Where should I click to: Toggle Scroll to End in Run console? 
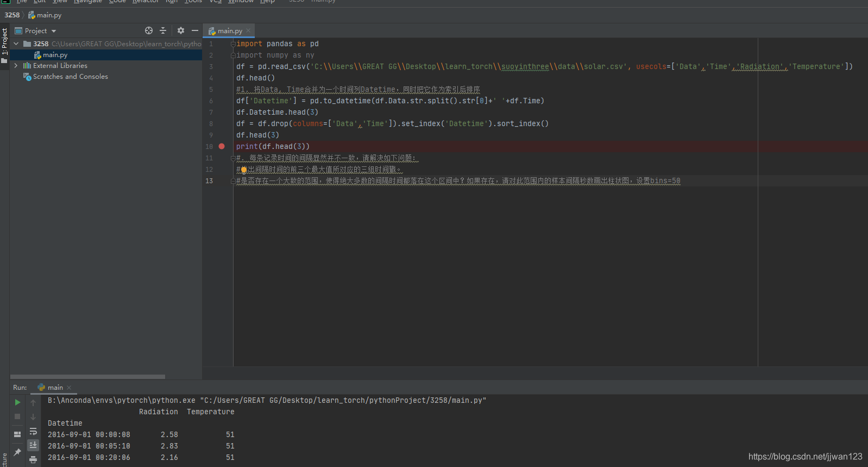(33, 445)
